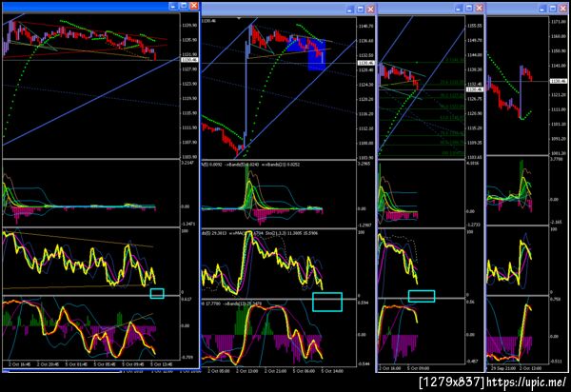This screenshot has height=392, width=571.
Task: Minimize the leftmost chart window
Action: click(x=173, y=6)
